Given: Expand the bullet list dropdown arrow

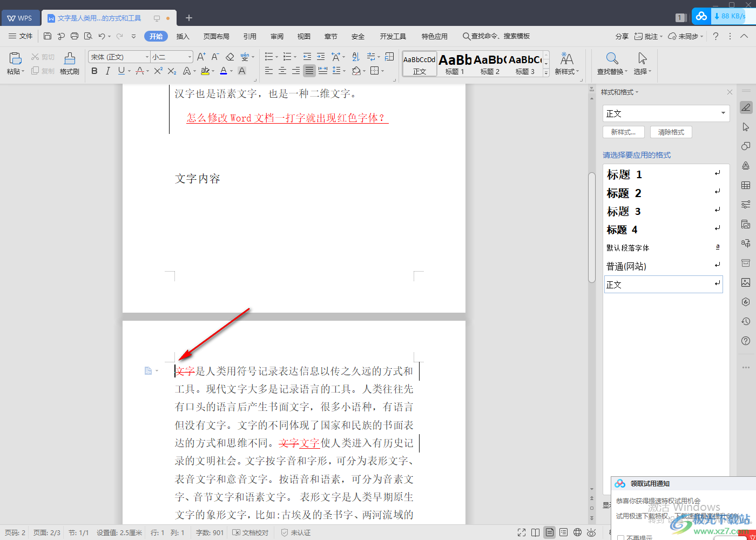Looking at the screenshot, I should coord(276,57).
